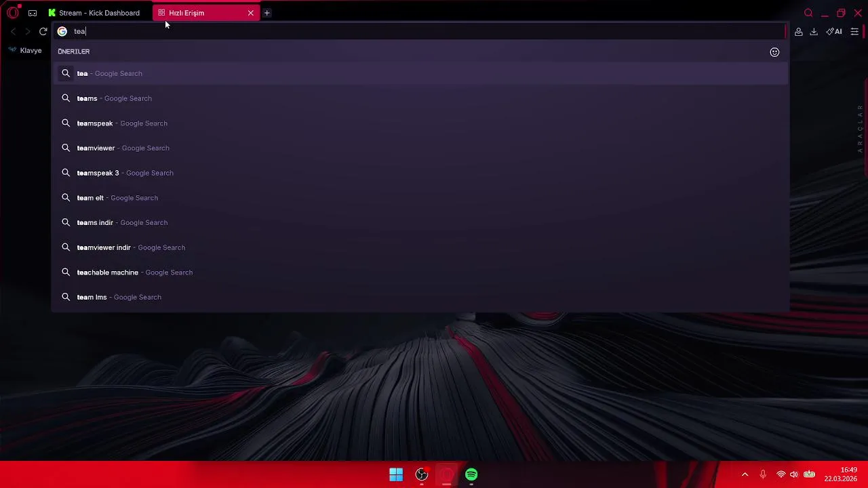The height and width of the screenshot is (488, 868).
Task: Select the 'teachable machine' search suggestion
Action: click(420, 272)
